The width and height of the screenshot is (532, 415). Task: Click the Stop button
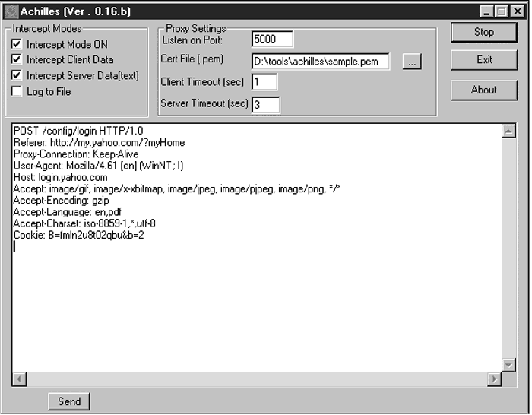pos(484,32)
